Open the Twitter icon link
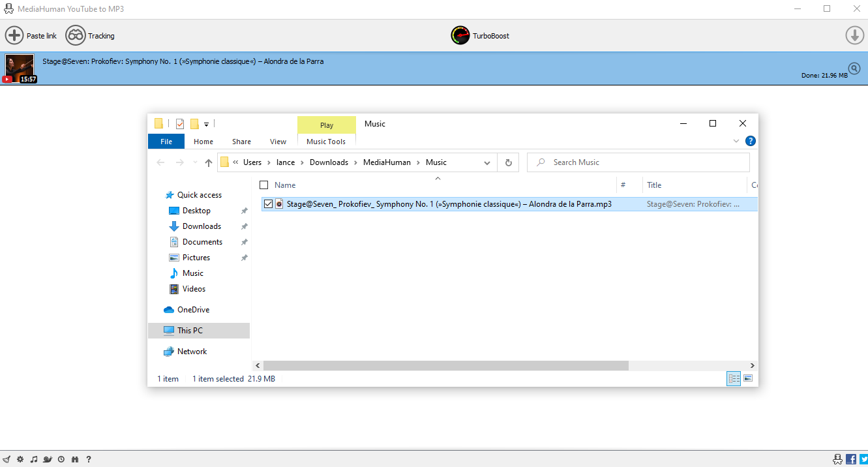 [863, 459]
